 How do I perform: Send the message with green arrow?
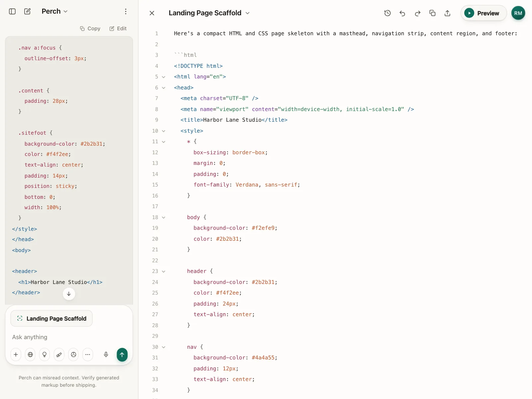click(x=122, y=354)
